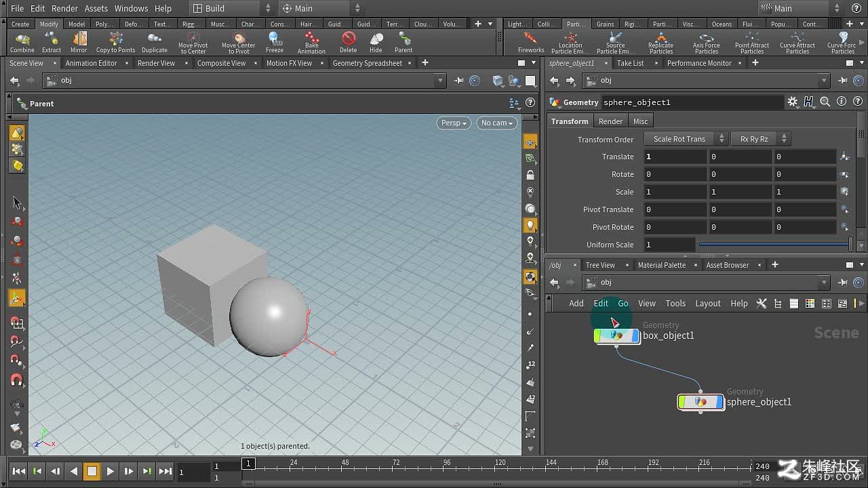Open the Build desktop dropdown

pyautogui.click(x=231, y=8)
